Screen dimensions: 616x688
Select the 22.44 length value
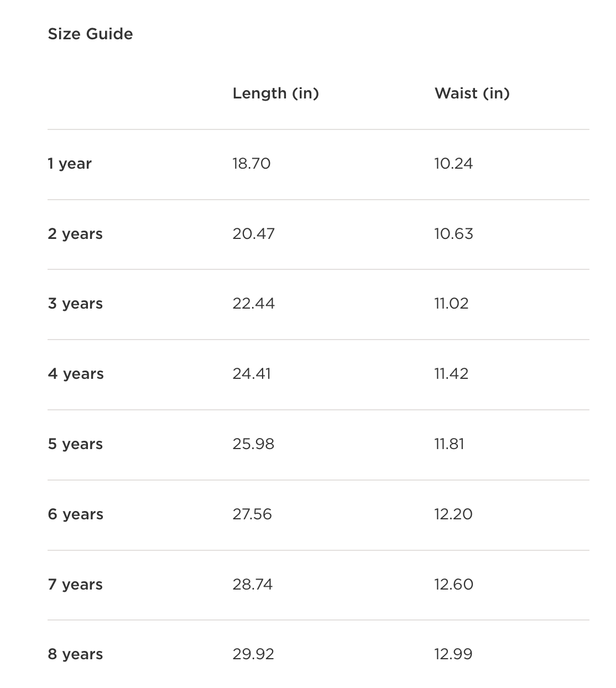point(254,304)
